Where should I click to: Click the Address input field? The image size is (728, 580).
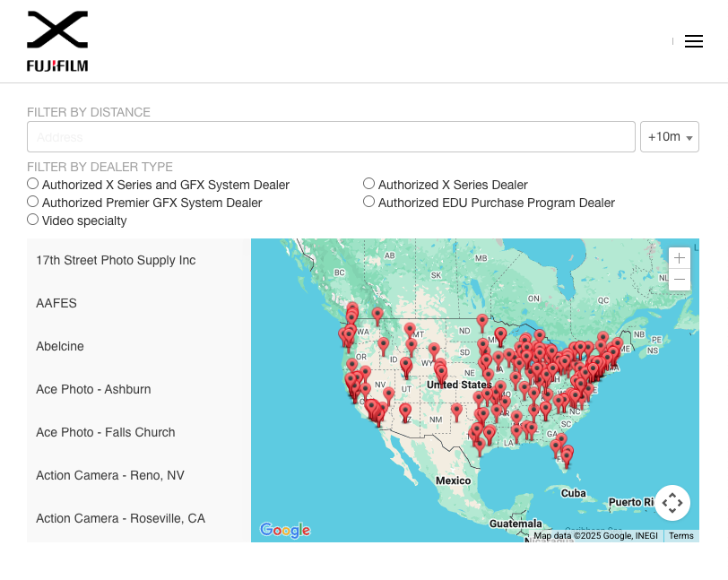pos(331,136)
